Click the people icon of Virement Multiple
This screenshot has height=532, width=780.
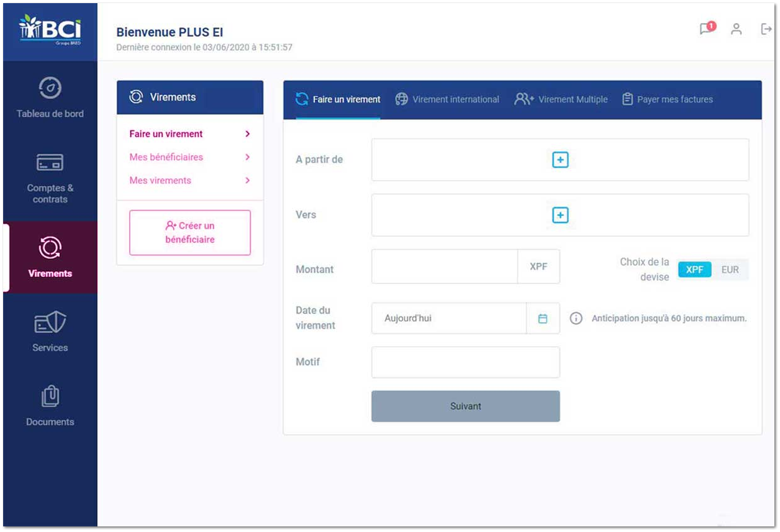point(524,99)
